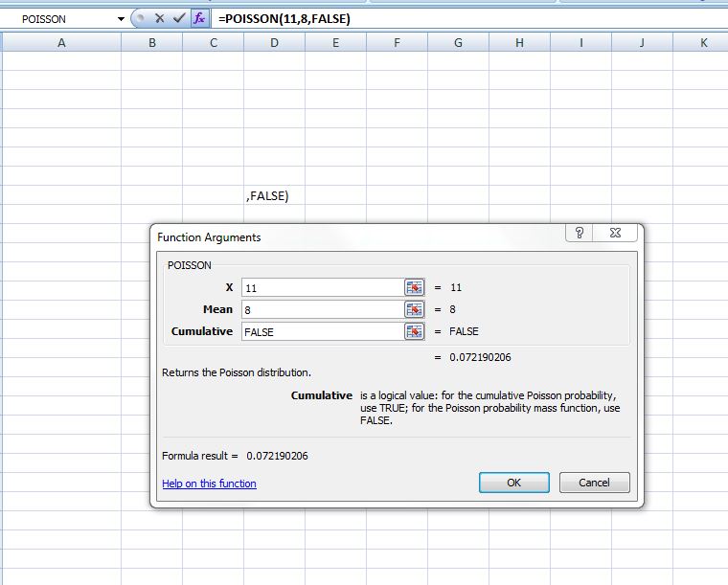Focus the Cumulative argument input field
The width and height of the screenshot is (728, 585).
(321, 331)
